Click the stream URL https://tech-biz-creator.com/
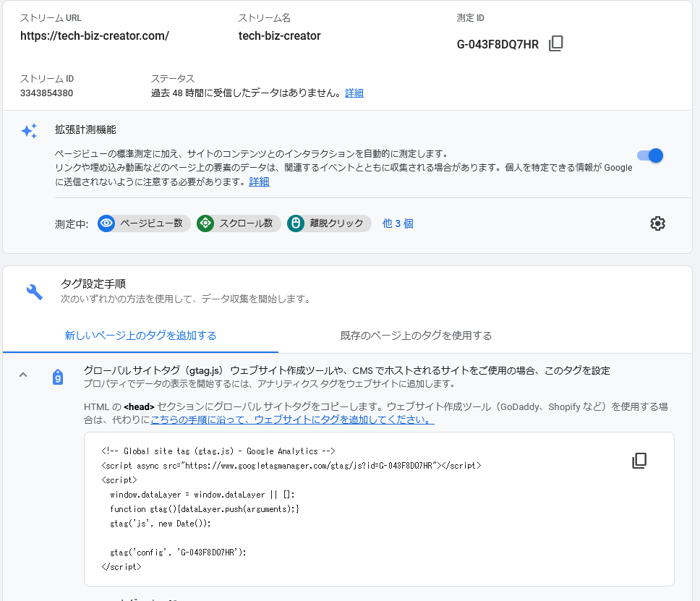The width and height of the screenshot is (700, 601). pos(95,35)
